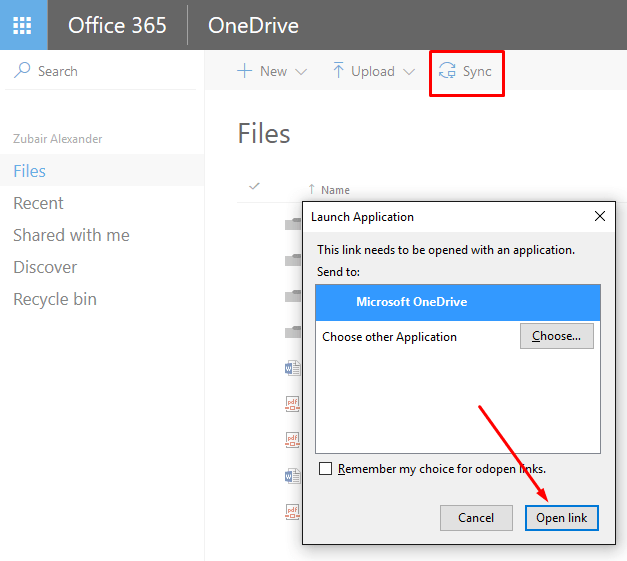Sort by the Name column header

click(x=335, y=190)
